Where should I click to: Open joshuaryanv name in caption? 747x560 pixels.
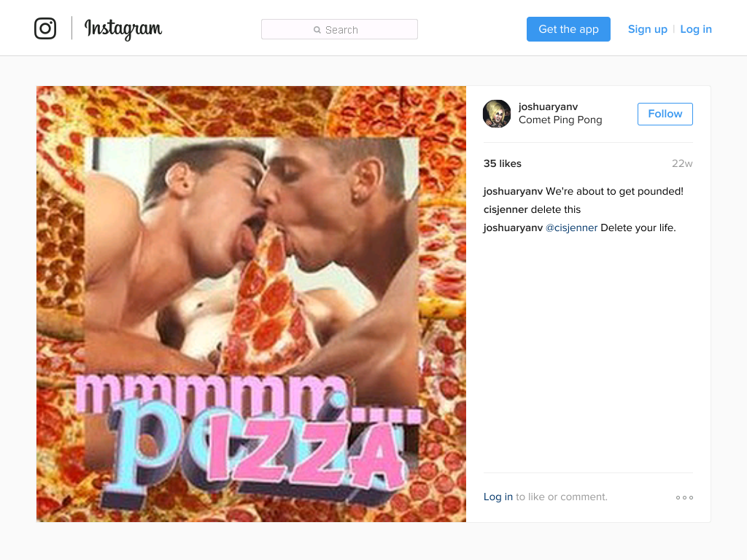coord(513,191)
